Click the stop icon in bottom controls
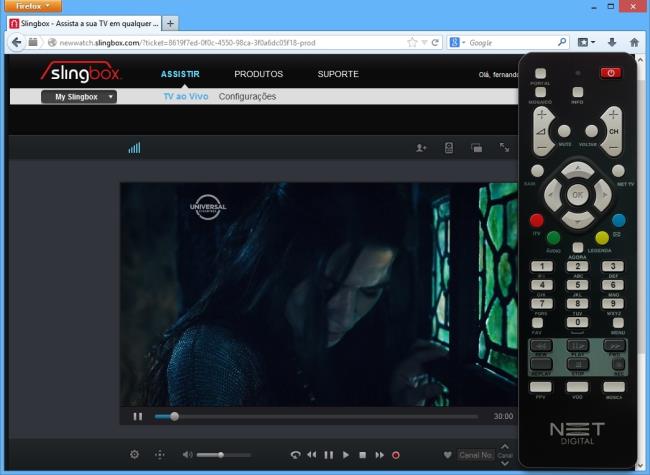Screen dimensions: 650x475 click(x=362, y=455)
